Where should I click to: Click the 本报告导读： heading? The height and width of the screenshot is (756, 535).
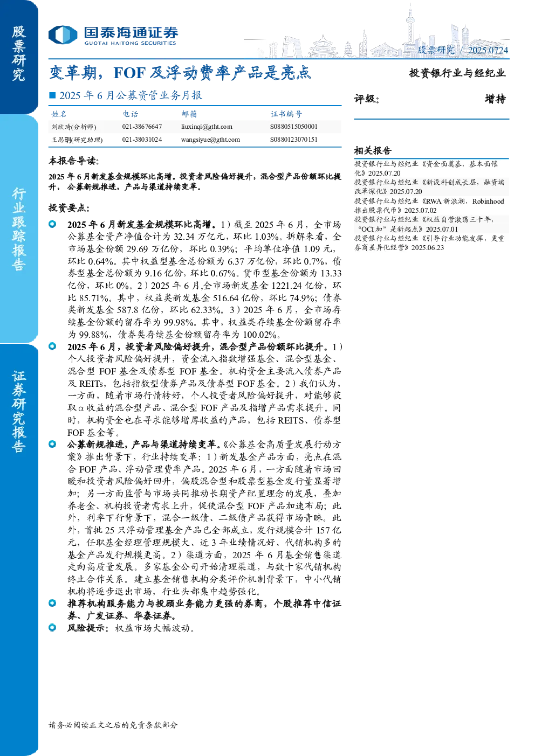pyautogui.click(x=74, y=161)
